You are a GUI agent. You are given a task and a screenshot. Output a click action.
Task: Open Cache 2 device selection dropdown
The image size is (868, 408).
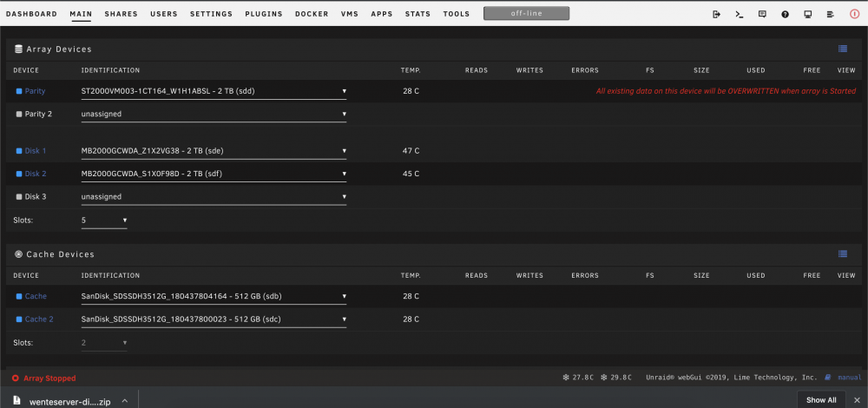(214, 319)
